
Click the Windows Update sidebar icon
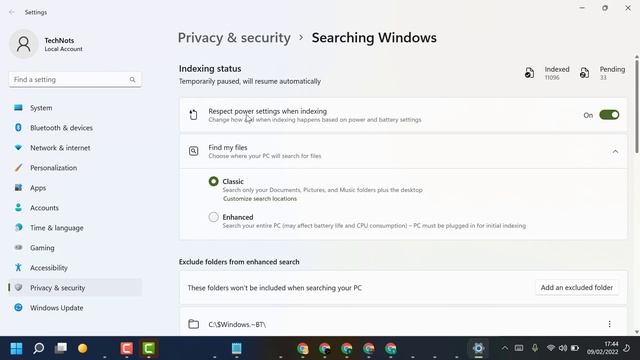pos(18,307)
